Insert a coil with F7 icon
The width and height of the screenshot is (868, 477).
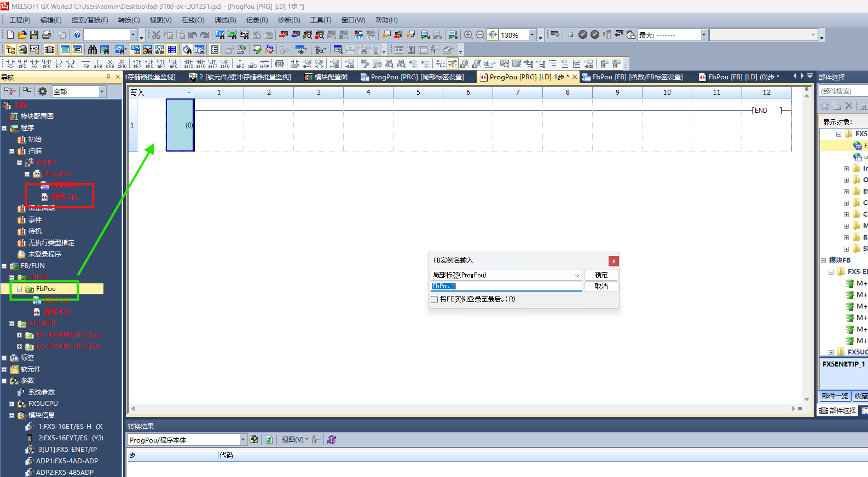[59, 64]
